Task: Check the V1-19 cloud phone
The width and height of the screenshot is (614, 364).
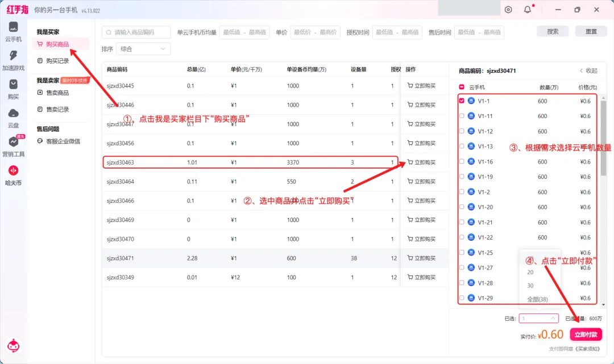Action: click(462, 177)
